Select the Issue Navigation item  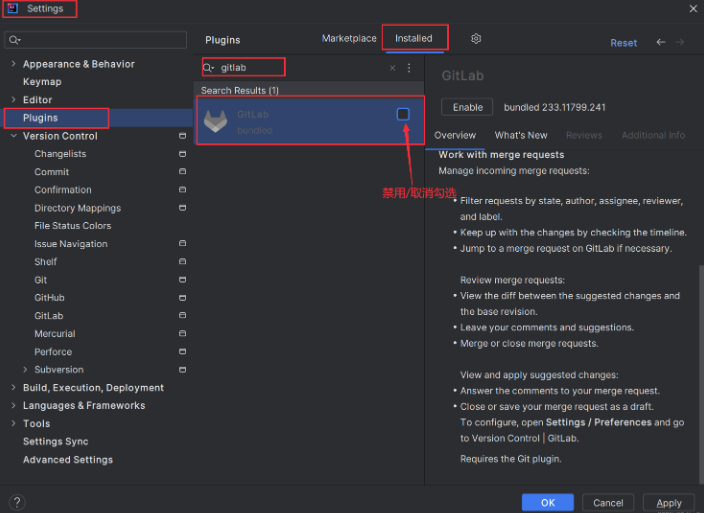pyautogui.click(x=71, y=243)
